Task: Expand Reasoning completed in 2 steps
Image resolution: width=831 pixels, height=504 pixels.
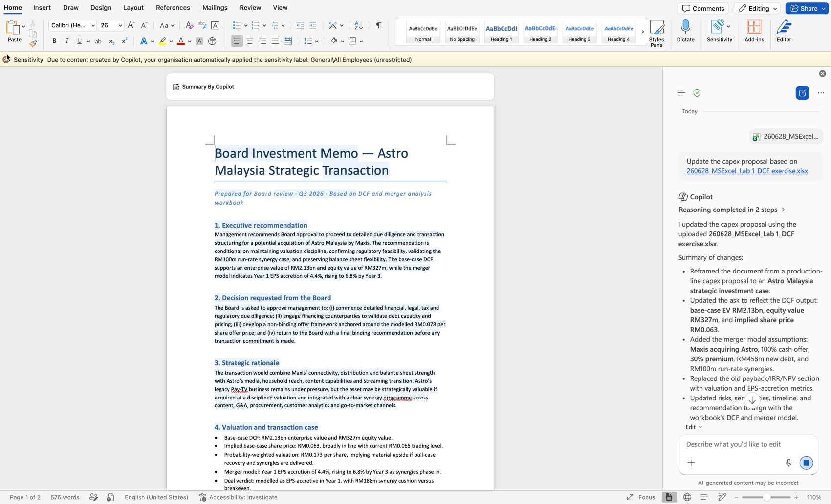Action: pos(732,210)
